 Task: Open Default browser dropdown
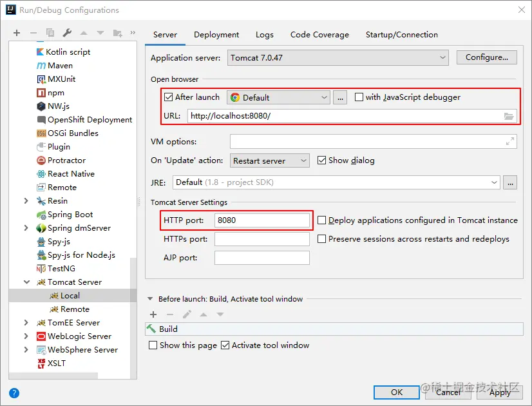(x=278, y=97)
